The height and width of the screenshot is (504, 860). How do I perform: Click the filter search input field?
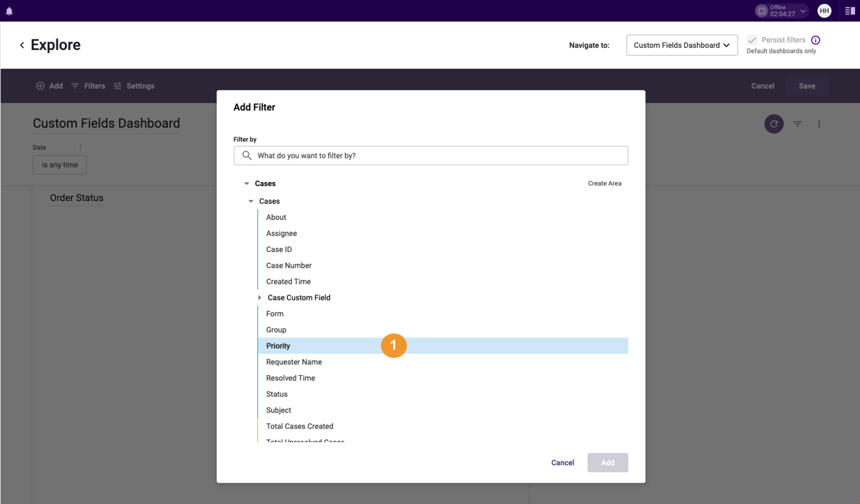coord(431,155)
